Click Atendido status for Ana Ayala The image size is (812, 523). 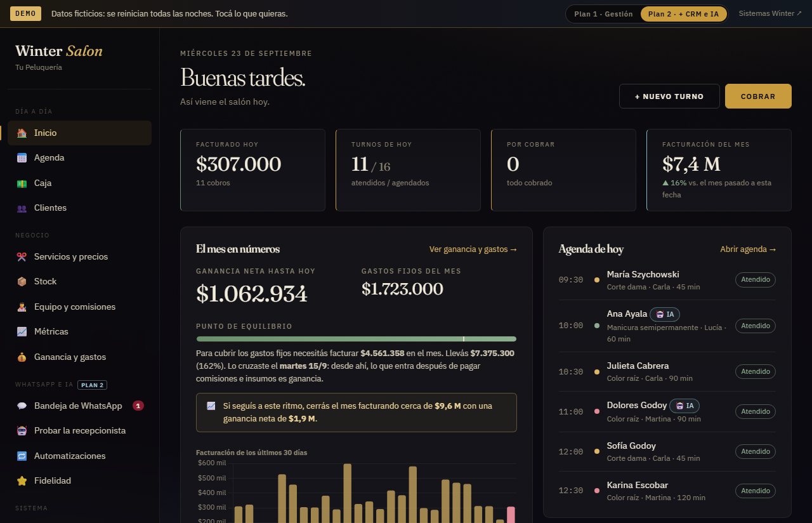(x=756, y=326)
